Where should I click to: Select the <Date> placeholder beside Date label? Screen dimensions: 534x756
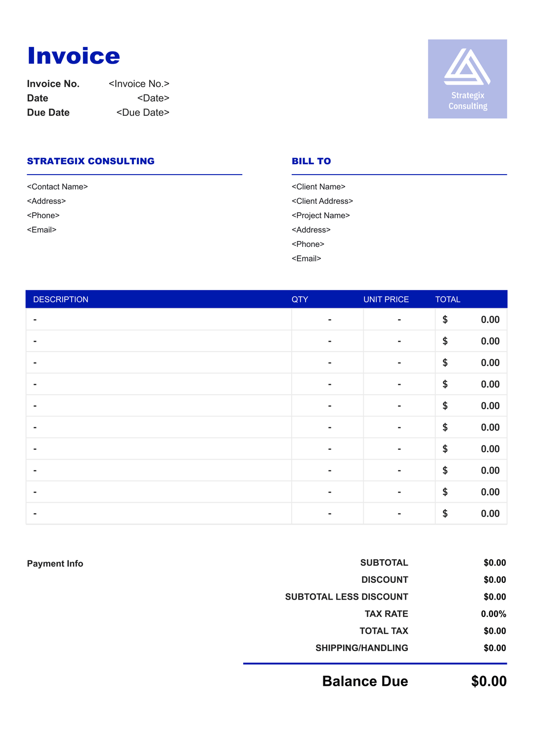pyautogui.click(x=153, y=98)
